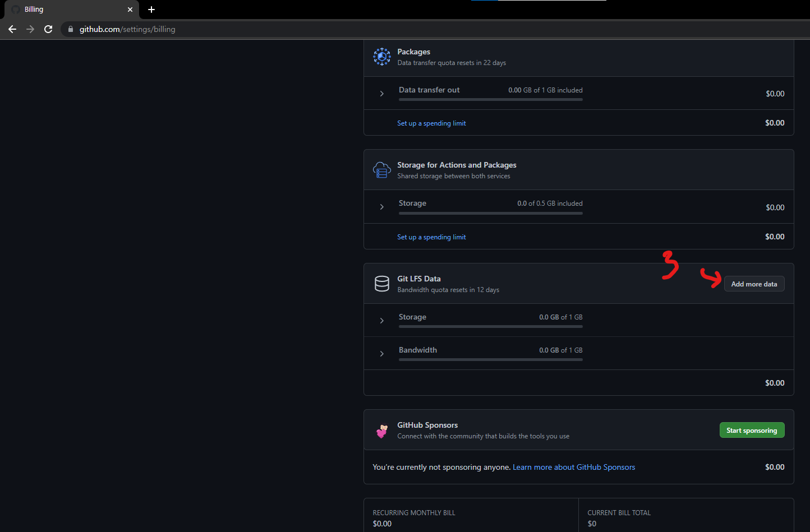Click the Packages hexagon icon
This screenshot has height=532, width=810.
tap(382, 57)
